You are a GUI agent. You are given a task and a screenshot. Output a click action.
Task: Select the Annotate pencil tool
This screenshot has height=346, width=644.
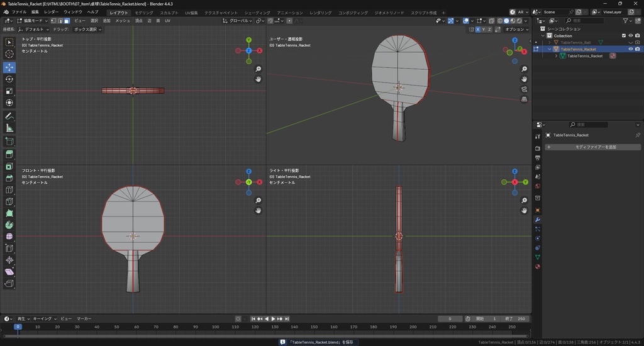pos(9,116)
